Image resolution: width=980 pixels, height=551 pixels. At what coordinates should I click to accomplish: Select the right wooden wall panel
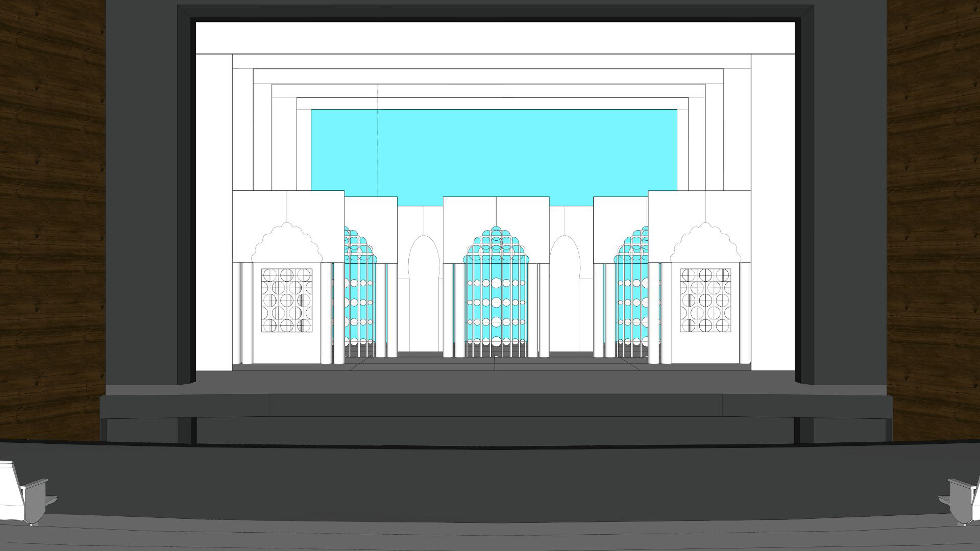(x=934, y=219)
